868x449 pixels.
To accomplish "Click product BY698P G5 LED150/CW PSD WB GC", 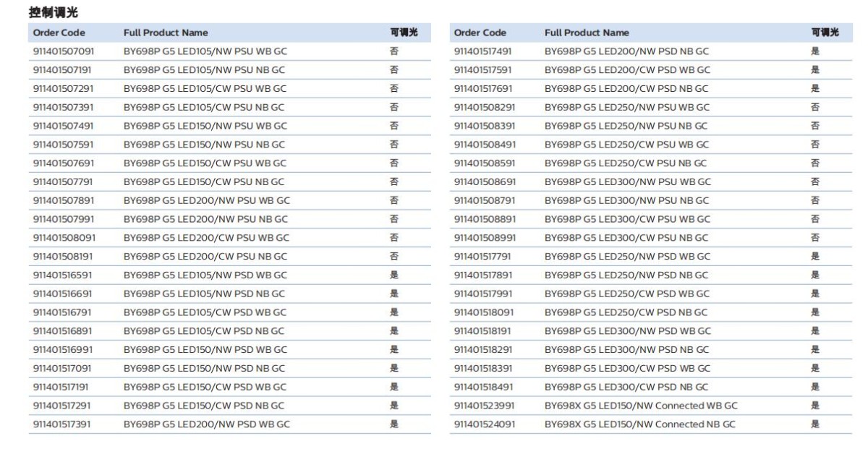I will 205,387.
